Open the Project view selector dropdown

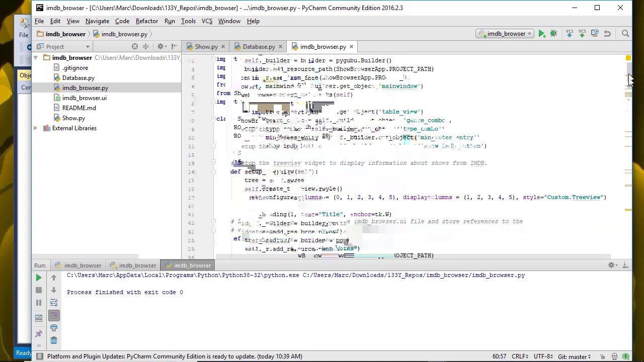click(64, 47)
